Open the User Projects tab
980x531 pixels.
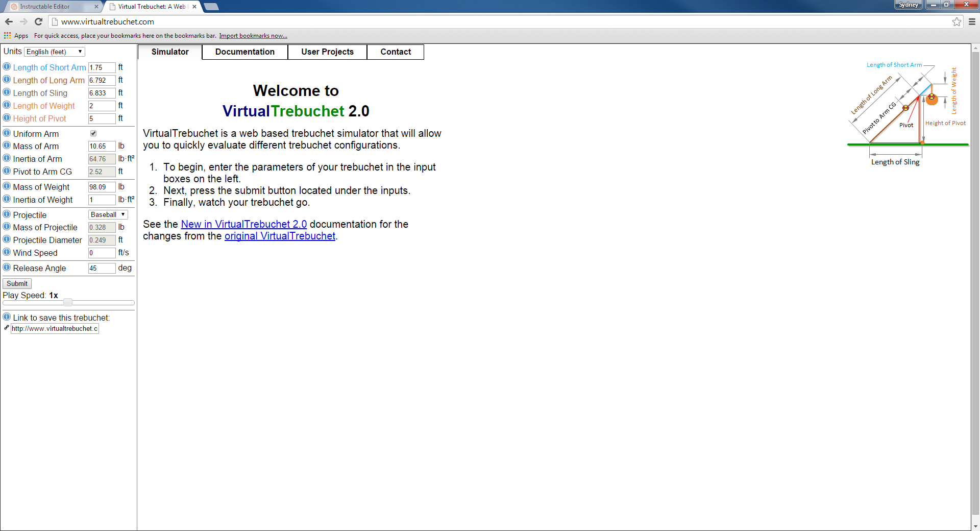[x=327, y=52]
